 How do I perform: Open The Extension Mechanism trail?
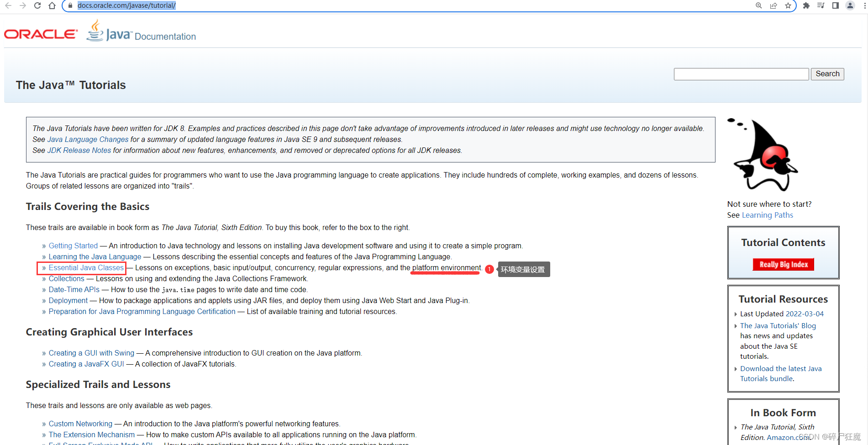pyautogui.click(x=92, y=435)
